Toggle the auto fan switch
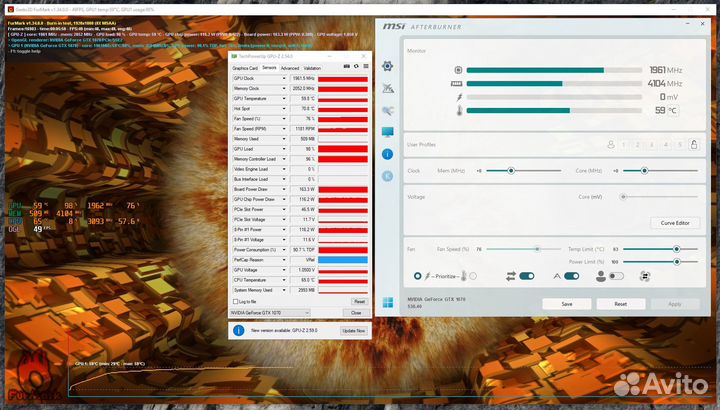The height and width of the screenshot is (410, 720). [x=571, y=276]
